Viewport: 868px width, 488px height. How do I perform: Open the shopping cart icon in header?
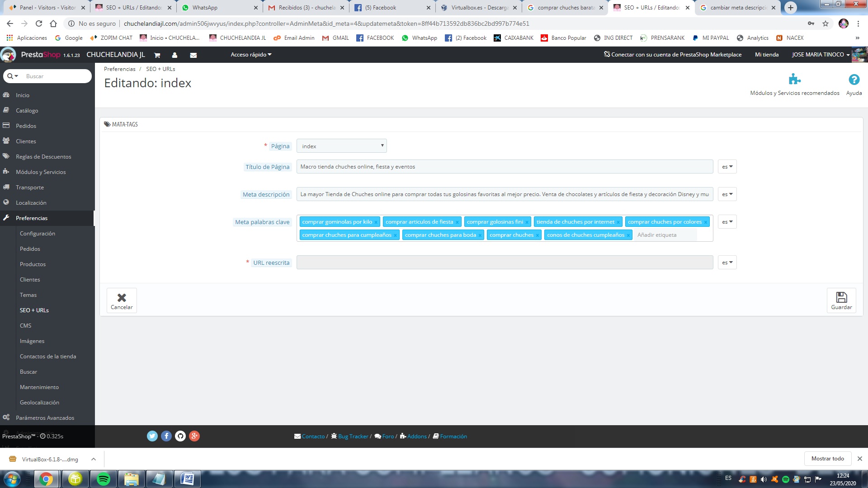pos(157,55)
